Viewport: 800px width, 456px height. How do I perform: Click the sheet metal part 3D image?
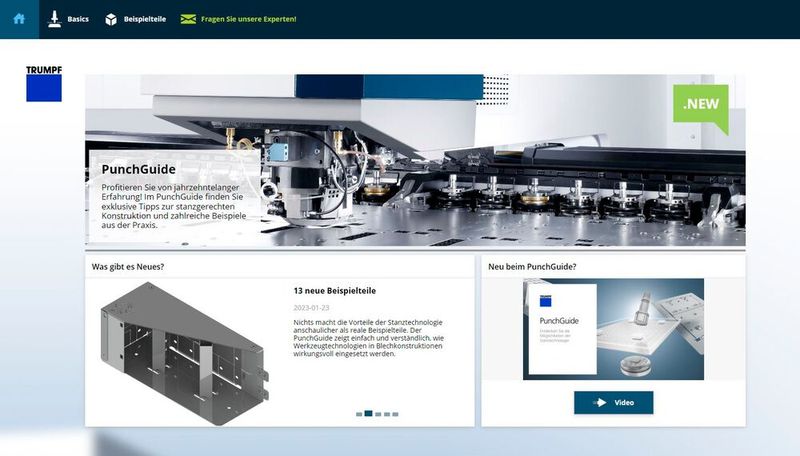pos(185,353)
